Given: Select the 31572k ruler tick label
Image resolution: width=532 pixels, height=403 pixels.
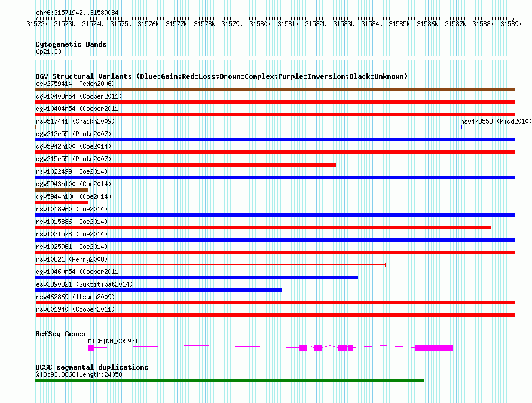Looking at the screenshot, I should point(37,24).
